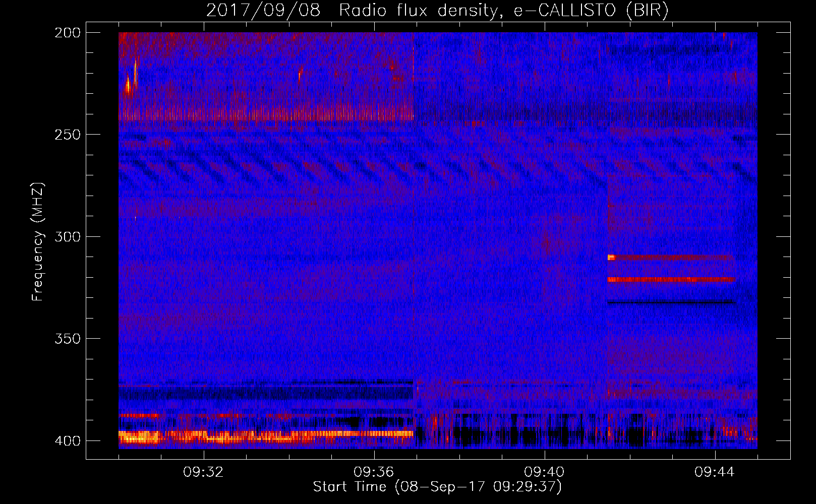Viewport: 816px width, 504px height.
Task: Click the 200 frequency tick label
Action: tap(68, 33)
